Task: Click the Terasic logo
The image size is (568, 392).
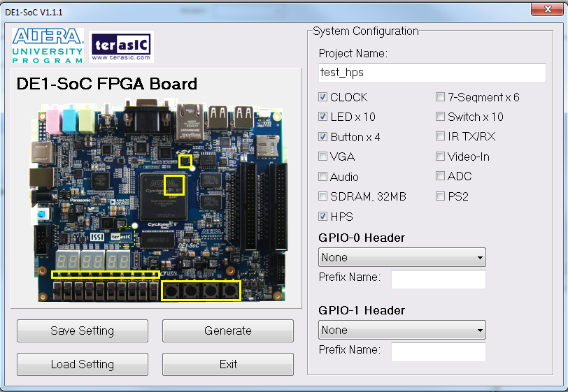Action: (x=121, y=47)
